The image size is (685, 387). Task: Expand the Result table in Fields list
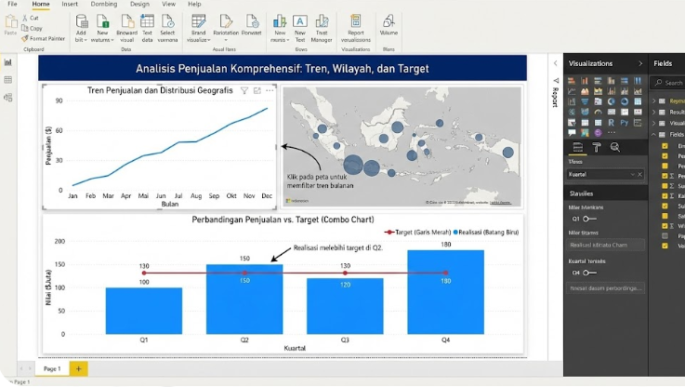point(654,112)
